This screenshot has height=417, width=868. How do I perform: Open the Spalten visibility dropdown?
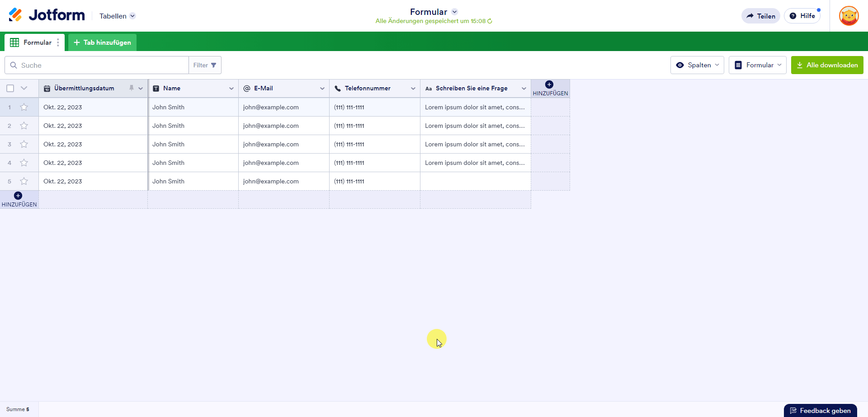697,65
